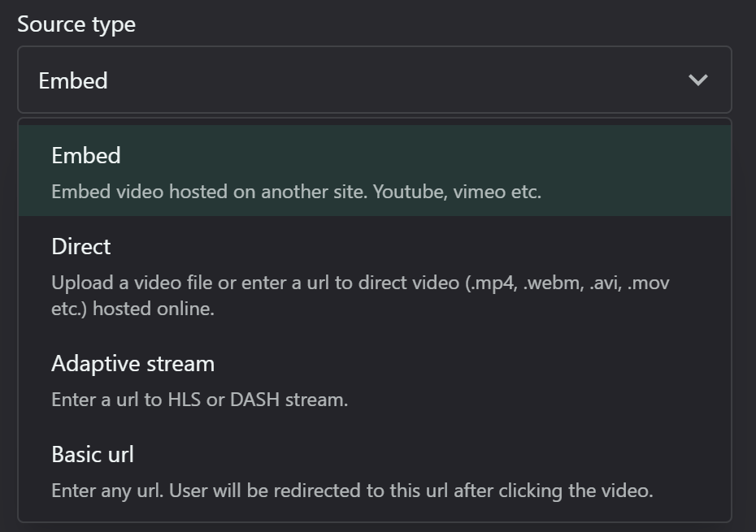Collapse the Source type dropdown via chevron
Viewport: 756px width, 532px height.
pos(697,80)
